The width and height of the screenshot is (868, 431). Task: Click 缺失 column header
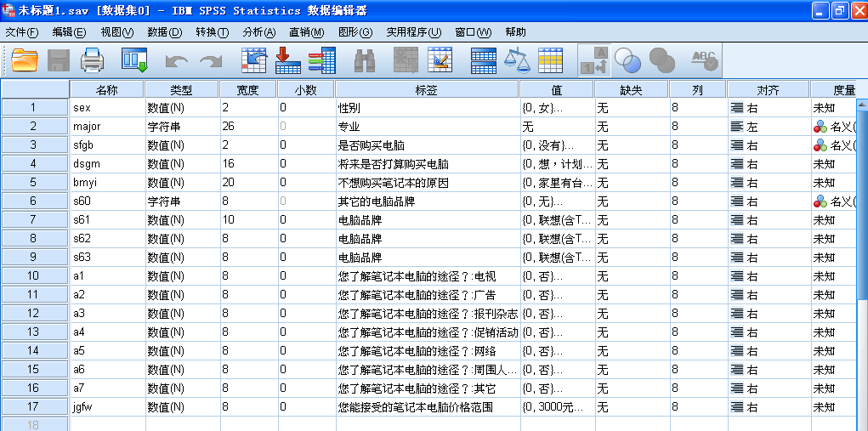[632, 89]
